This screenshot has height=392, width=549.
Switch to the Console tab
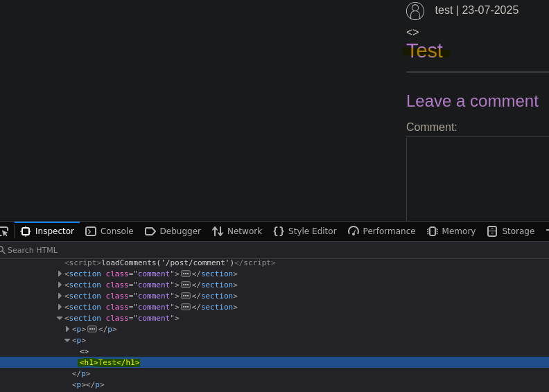click(110, 231)
